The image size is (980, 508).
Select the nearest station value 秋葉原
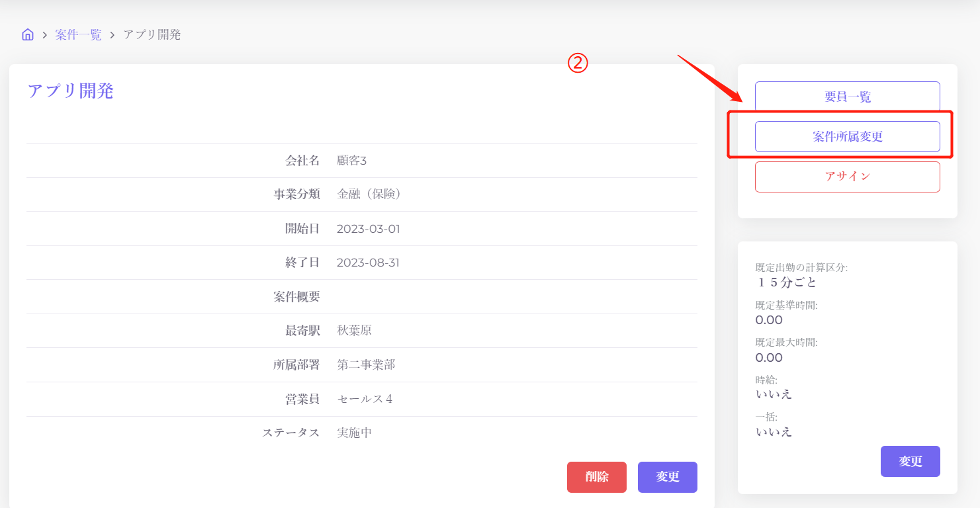pos(354,331)
